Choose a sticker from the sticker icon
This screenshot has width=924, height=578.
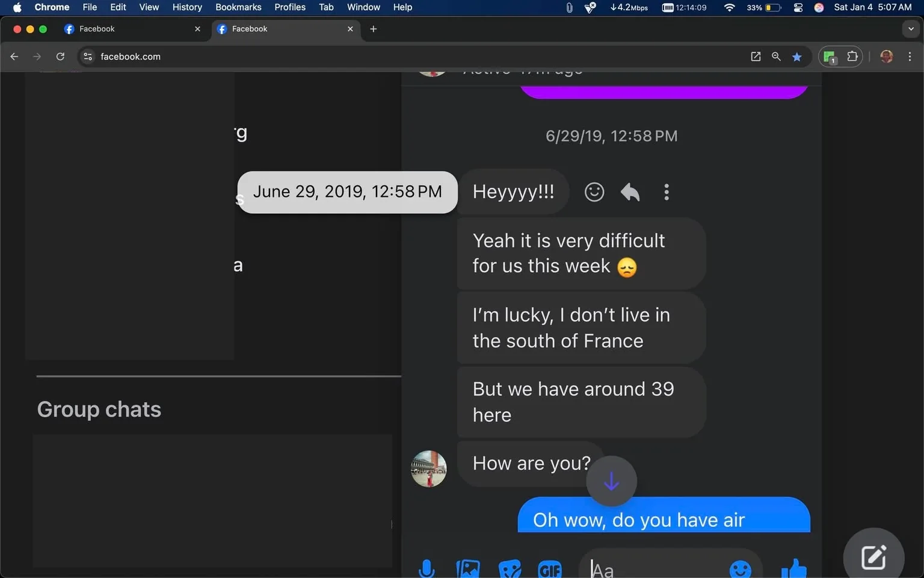[510, 569]
